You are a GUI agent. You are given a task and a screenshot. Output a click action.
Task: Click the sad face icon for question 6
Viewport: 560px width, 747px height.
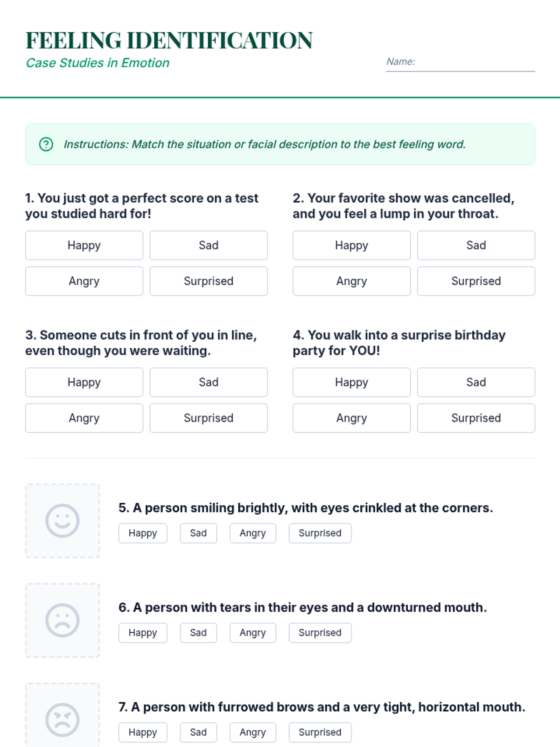pyautogui.click(x=63, y=620)
